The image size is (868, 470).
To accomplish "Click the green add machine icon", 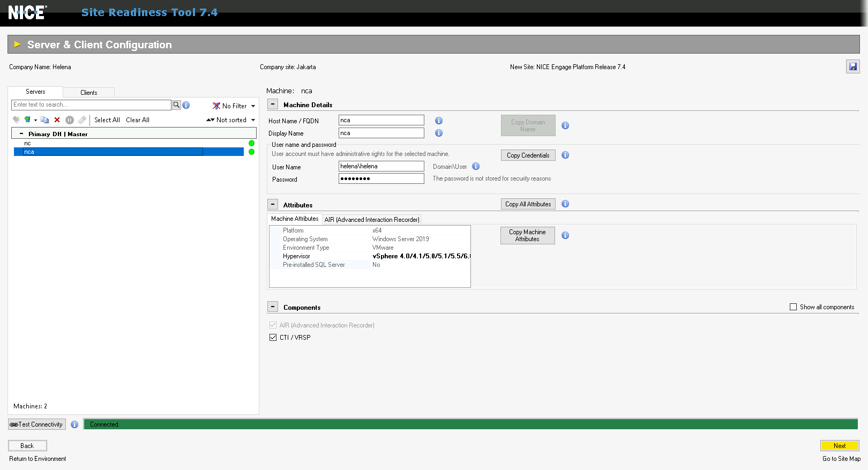I will (x=27, y=120).
